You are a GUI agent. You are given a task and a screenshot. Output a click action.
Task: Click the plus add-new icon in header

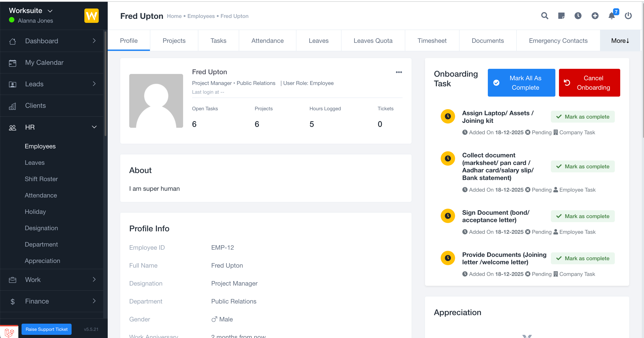[595, 16]
